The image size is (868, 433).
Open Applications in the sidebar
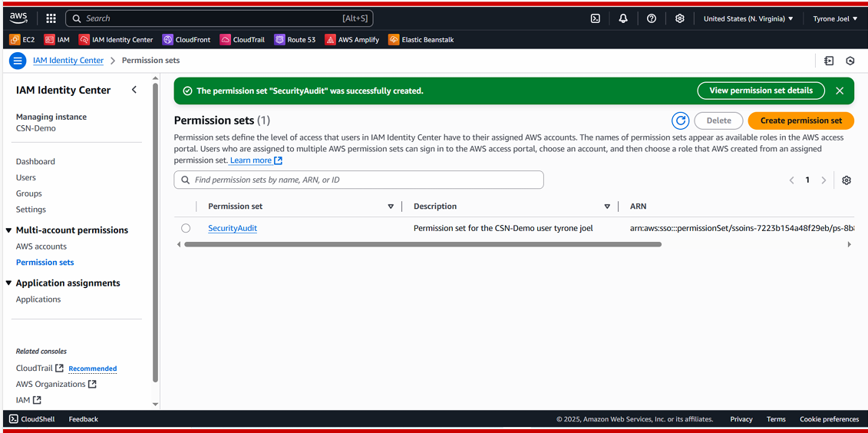(x=38, y=299)
